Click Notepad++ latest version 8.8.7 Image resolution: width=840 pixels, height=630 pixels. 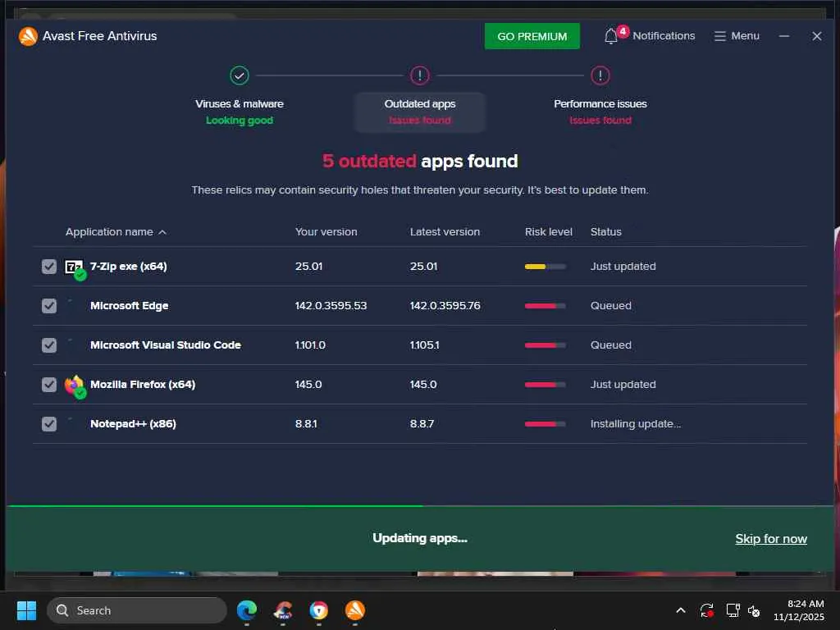click(x=422, y=424)
